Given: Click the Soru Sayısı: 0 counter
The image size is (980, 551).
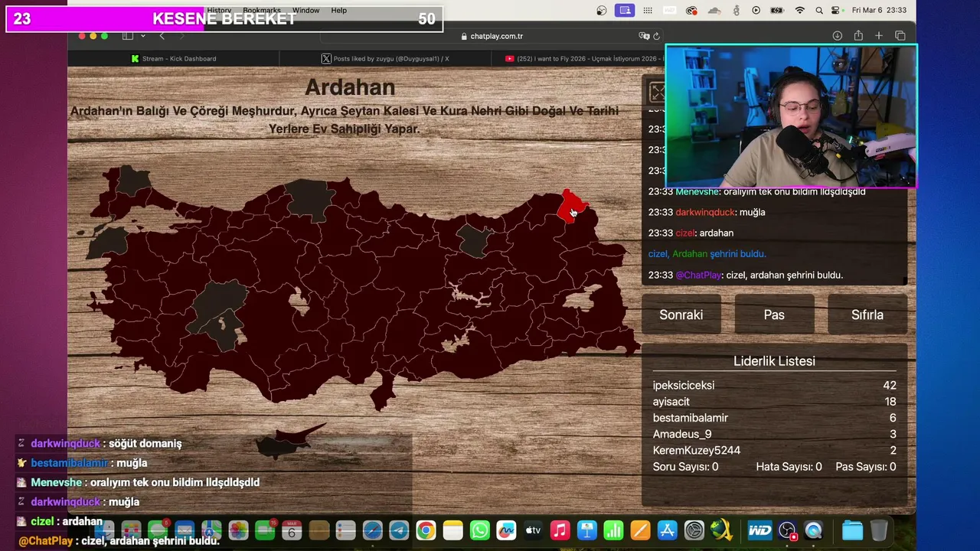Looking at the screenshot, I should 685,467.
